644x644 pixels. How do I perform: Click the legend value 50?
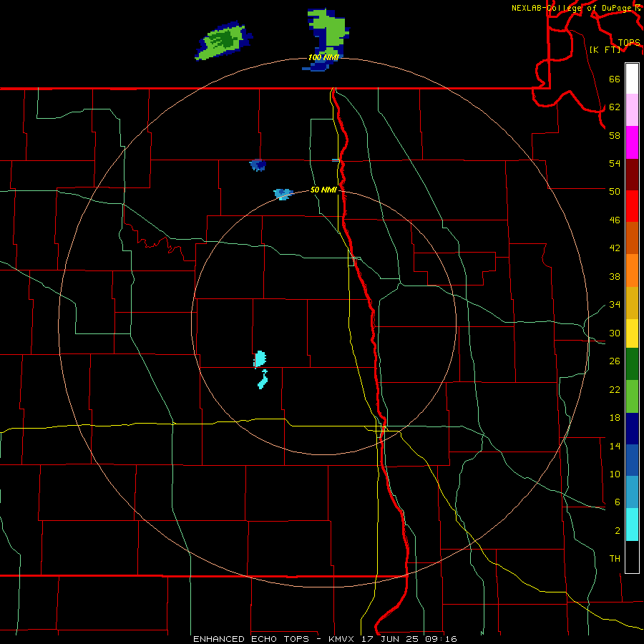(x=615, y=191)
